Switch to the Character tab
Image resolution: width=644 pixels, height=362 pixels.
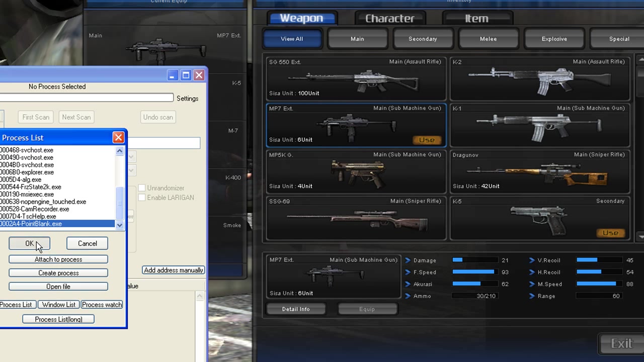[x=390, y=18]
